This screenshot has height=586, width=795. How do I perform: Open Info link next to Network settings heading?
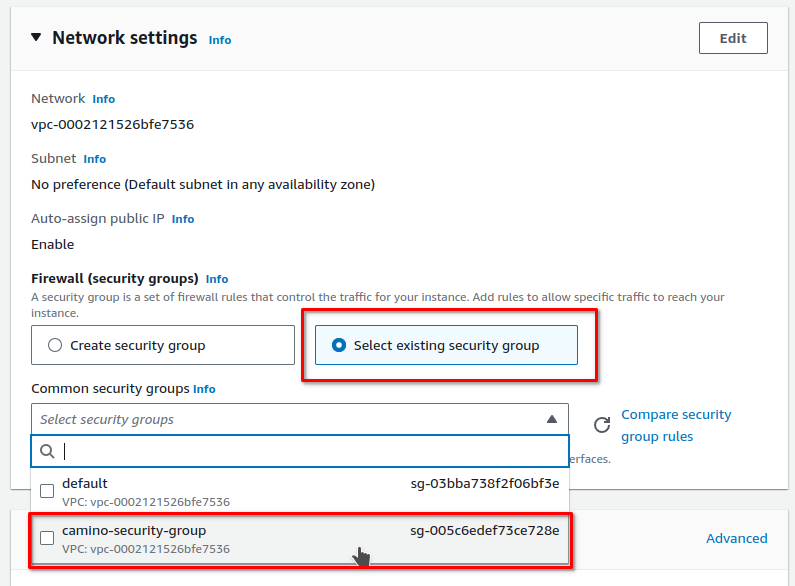coord(219,40)
